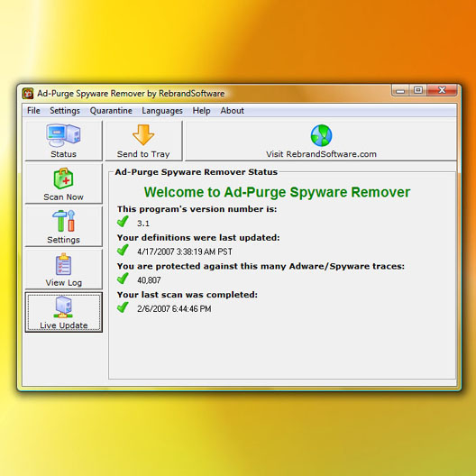
Task: Click 'This program's version number is:' label
Action: click(197, 209)
